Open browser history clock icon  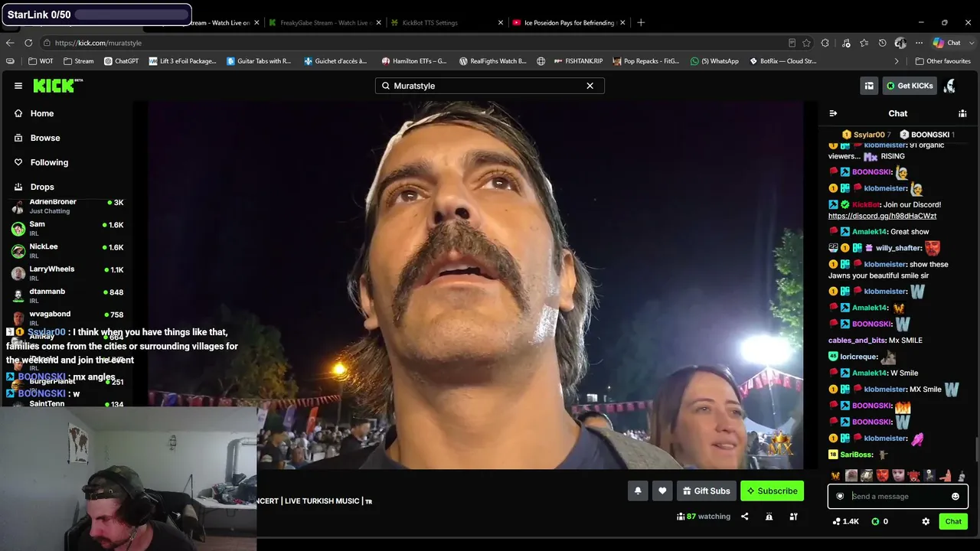pos(882,43)
